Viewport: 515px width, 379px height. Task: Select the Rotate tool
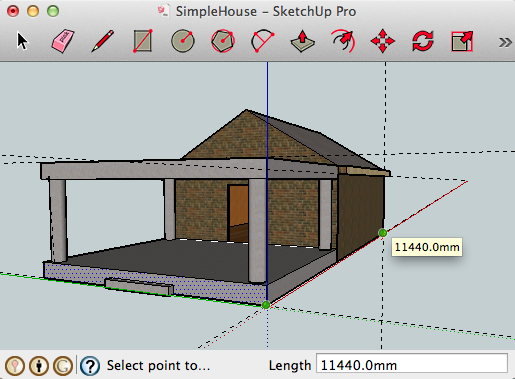(x=423, y=41)
